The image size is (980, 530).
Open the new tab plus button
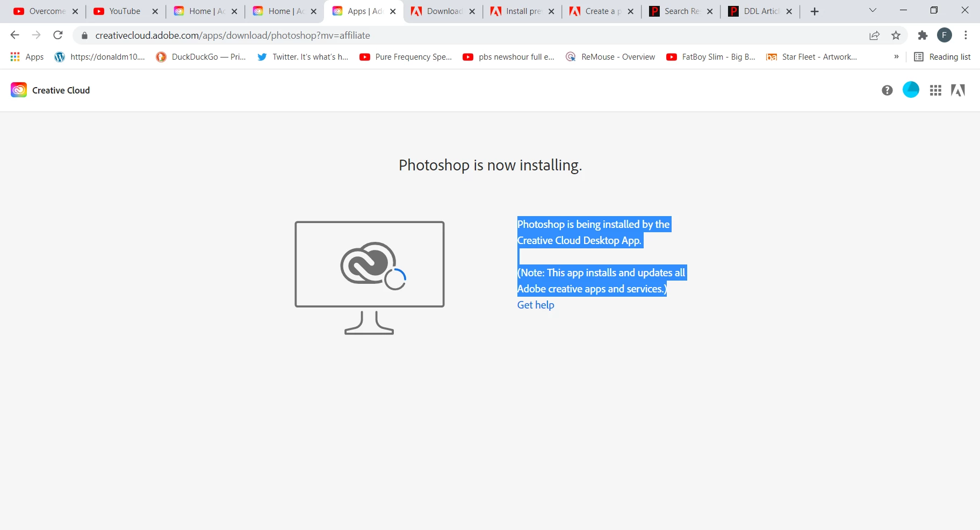pos(815,11)
